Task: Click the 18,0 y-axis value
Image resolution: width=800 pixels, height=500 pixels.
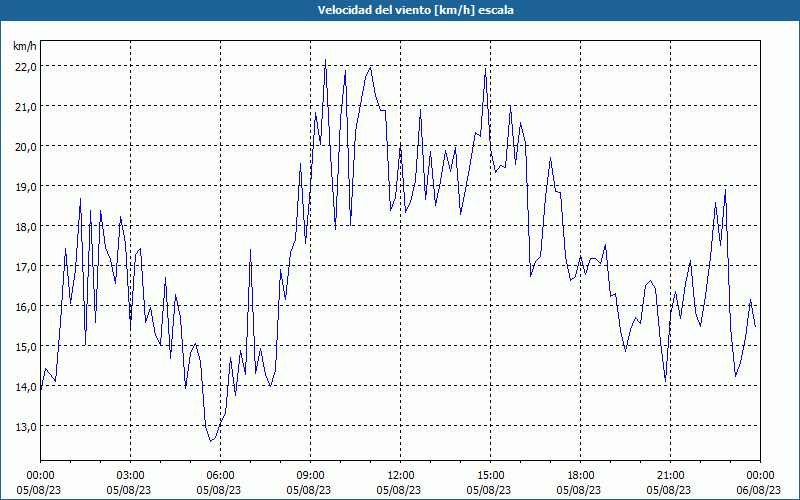Action: [26, 227]
